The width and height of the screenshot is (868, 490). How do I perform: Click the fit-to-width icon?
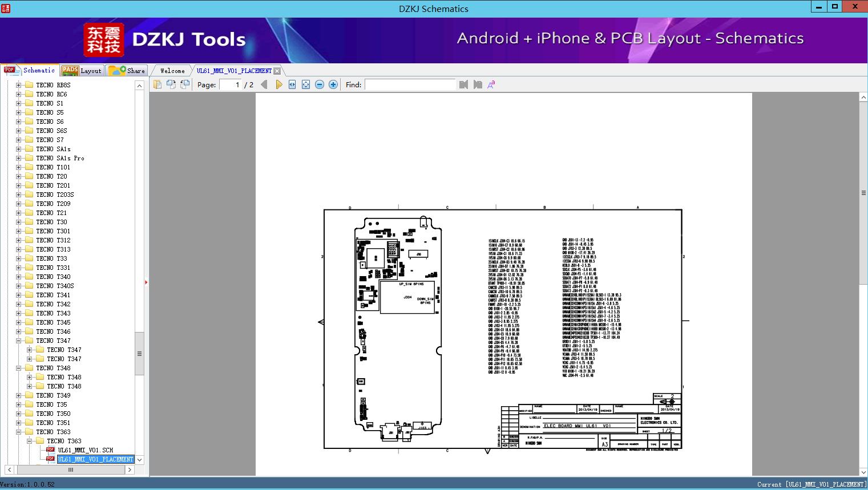click(292, 84)
